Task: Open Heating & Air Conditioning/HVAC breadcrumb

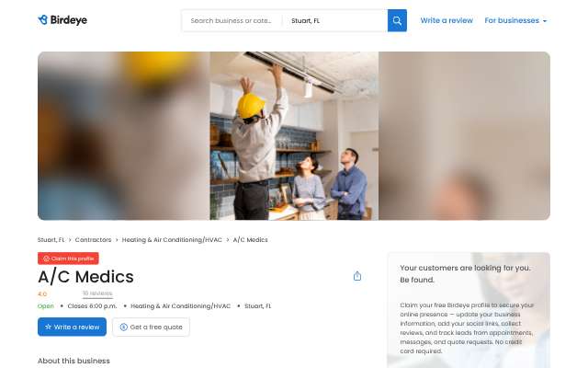Action: point(172,239)
